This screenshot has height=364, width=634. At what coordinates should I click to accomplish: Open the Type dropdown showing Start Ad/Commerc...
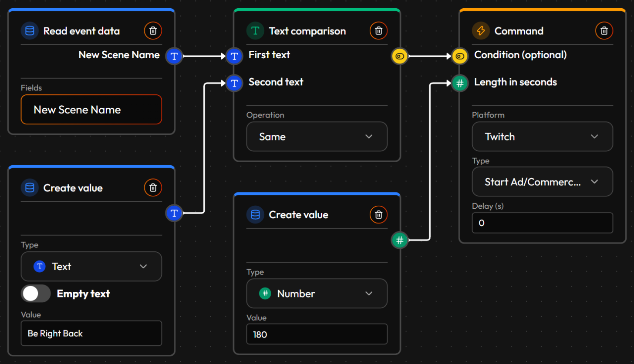coord(543,182)
